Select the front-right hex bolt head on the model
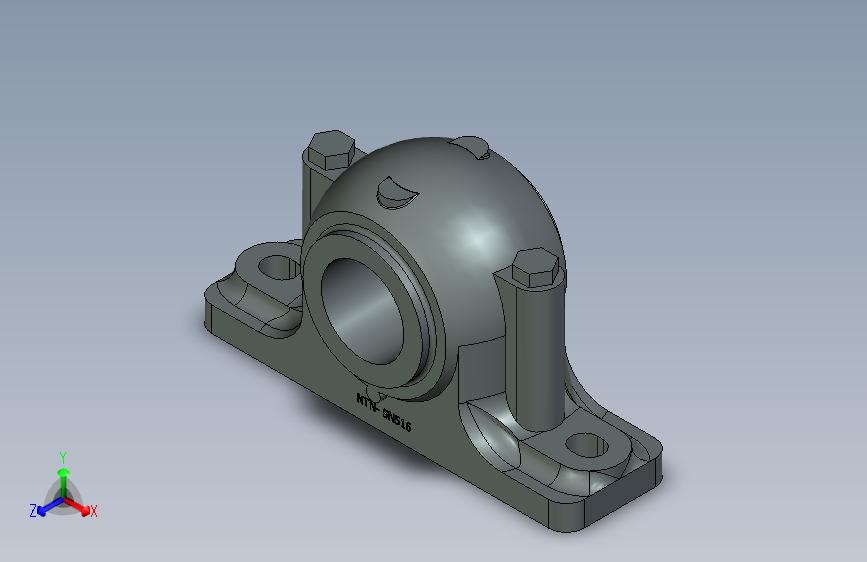 [537, 268]
